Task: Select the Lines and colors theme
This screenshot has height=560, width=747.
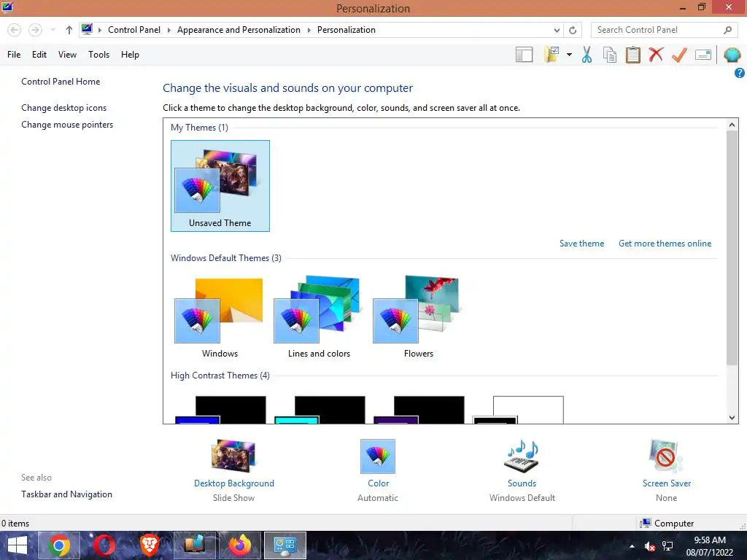Action: tap(319, 316)
